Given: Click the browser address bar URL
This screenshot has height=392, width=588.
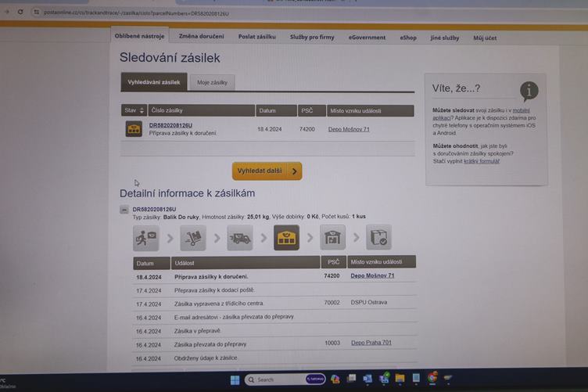Looking at the screenshot, I should tap(137, 13).
